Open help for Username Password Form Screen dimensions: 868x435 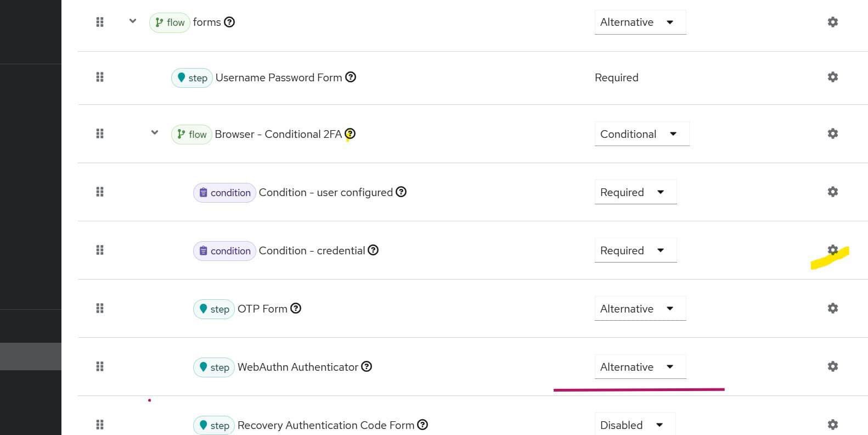pos(351,77)
